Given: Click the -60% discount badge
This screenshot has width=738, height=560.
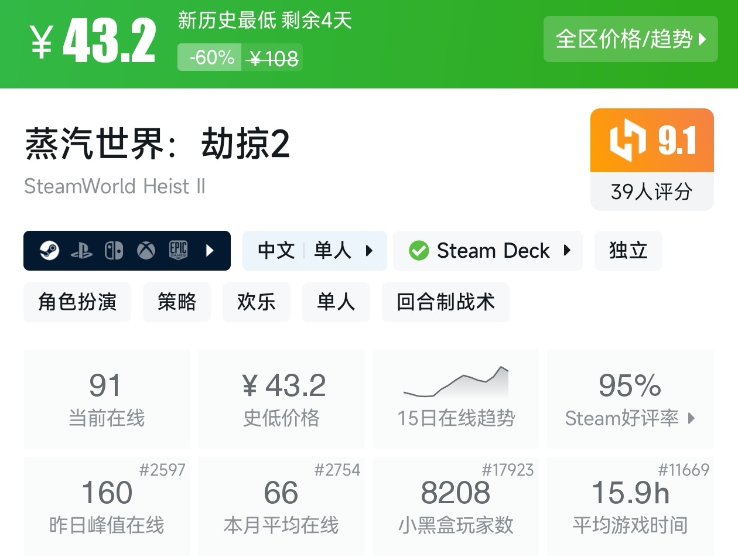Looking at the screenshot, I should coord(209,57).
